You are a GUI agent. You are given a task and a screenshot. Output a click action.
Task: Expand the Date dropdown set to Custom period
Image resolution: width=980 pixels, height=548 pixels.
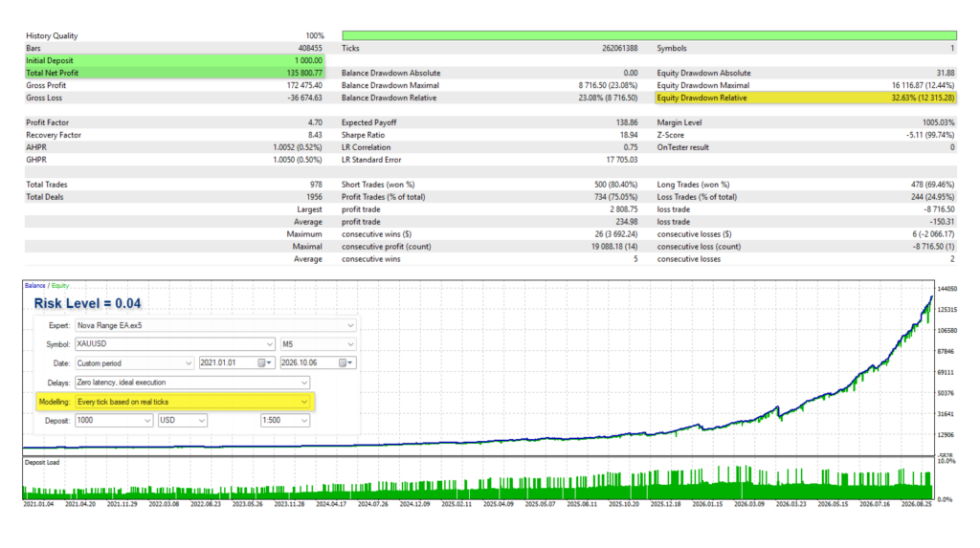tap(189, 363)
